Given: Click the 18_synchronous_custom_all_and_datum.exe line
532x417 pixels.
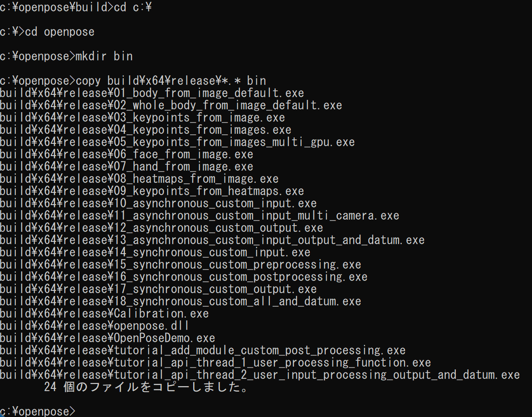Looking at the screenshot, I should click(x=181, y=301).
